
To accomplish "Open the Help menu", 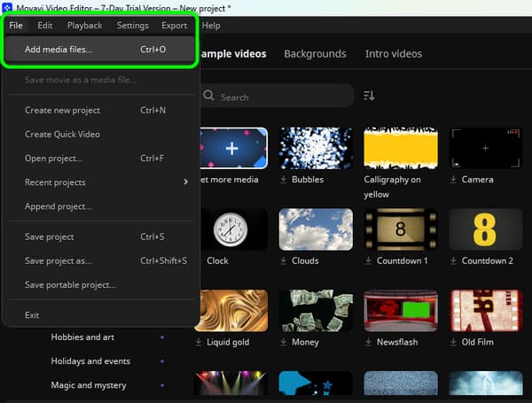I will pos(211,26).
